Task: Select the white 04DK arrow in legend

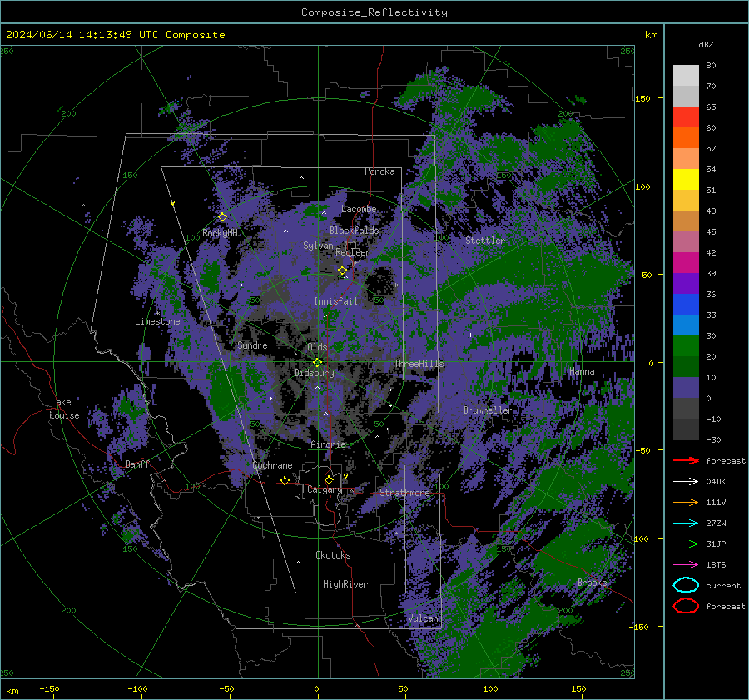Action: [686, 481]
